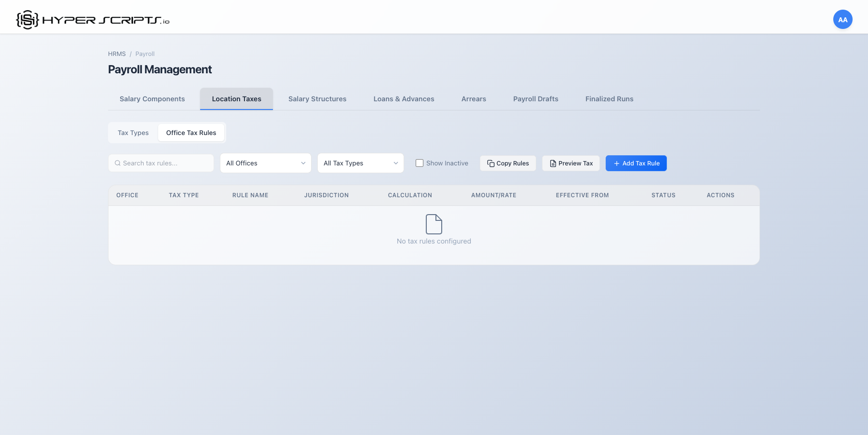Enable the Show Inactive checkbox
This screenshot has width=868, height=435.
point(420,163)
